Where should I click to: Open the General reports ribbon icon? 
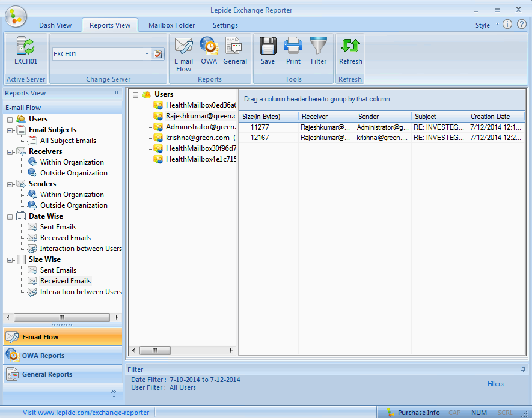pos(234,46)
